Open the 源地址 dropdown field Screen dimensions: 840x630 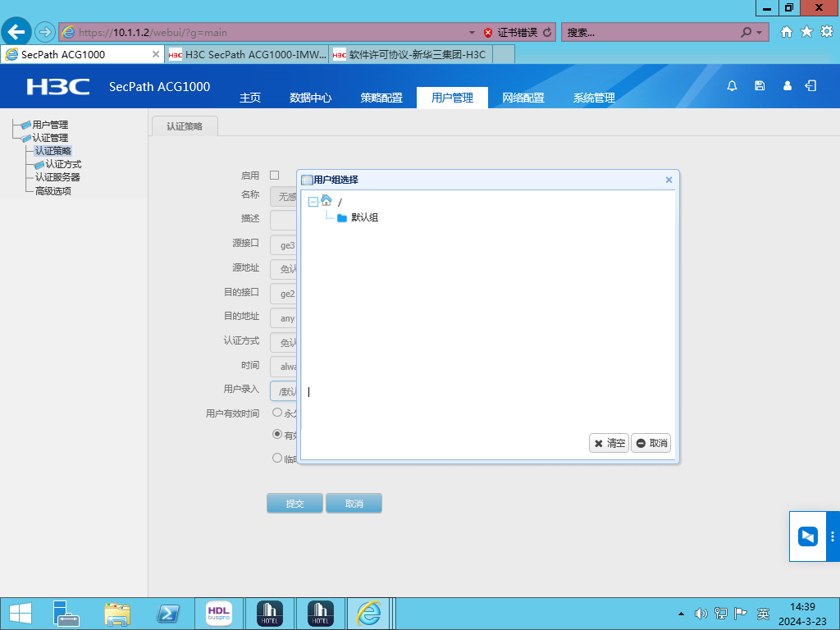click(x=283, y=269)
